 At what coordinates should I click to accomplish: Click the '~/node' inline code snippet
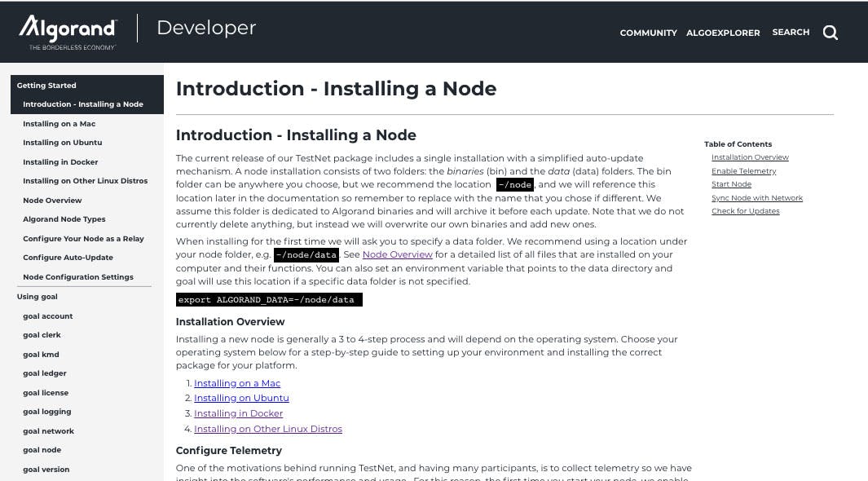click(515, 184)
